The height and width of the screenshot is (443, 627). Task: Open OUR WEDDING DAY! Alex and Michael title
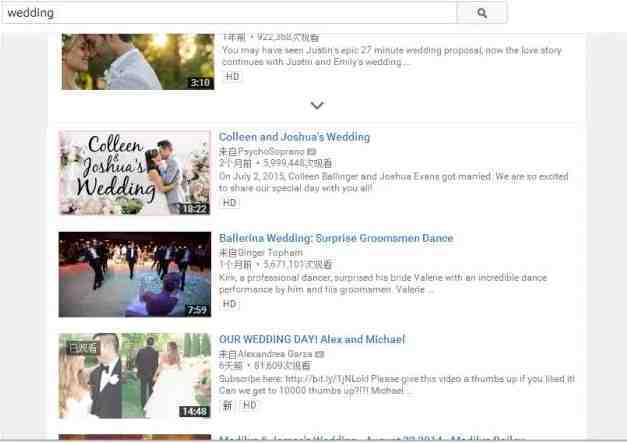(312, 339)
